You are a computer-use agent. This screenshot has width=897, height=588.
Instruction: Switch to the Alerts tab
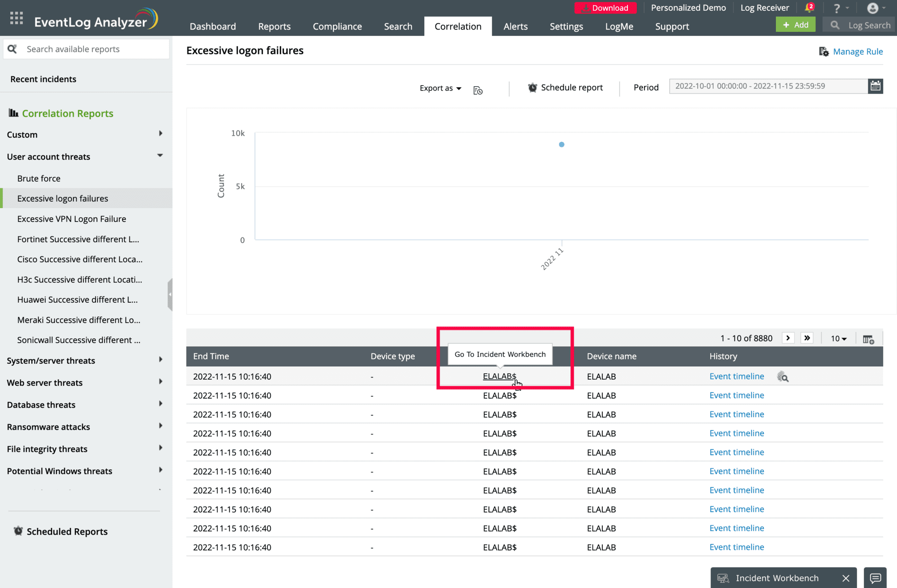click(x=515, y=26)
